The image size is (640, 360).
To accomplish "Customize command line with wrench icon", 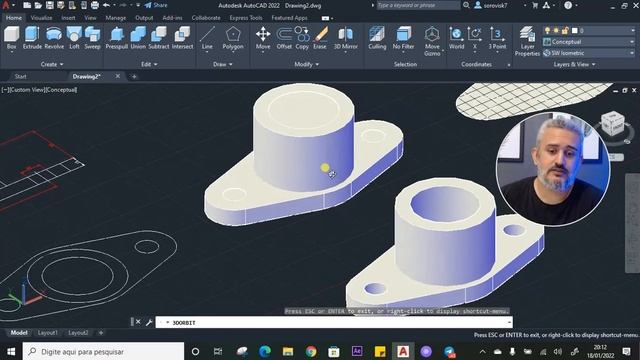I will click(x=149, y=322).
